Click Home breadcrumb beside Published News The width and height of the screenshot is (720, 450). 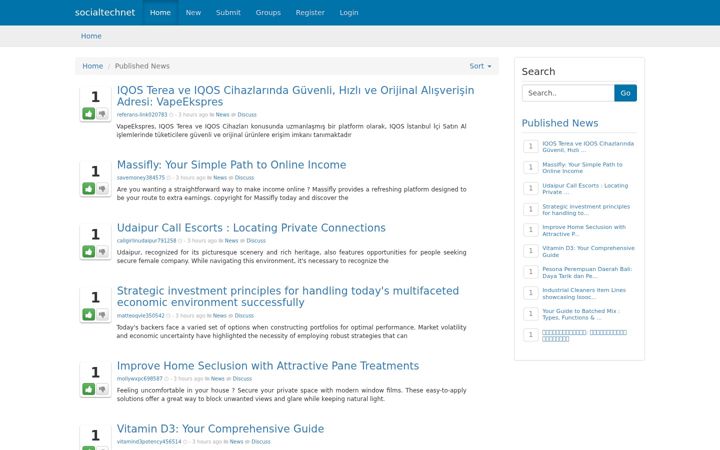click(x=93, y=66)
